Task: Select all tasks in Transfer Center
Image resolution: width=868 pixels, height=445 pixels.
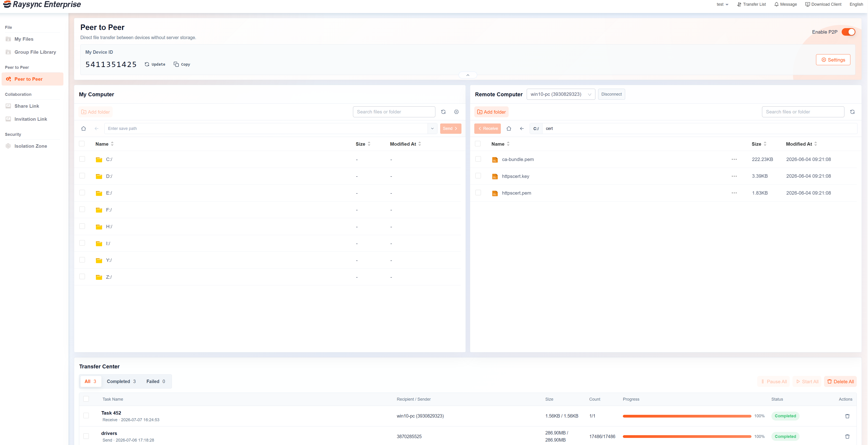Action: point(86,399)
